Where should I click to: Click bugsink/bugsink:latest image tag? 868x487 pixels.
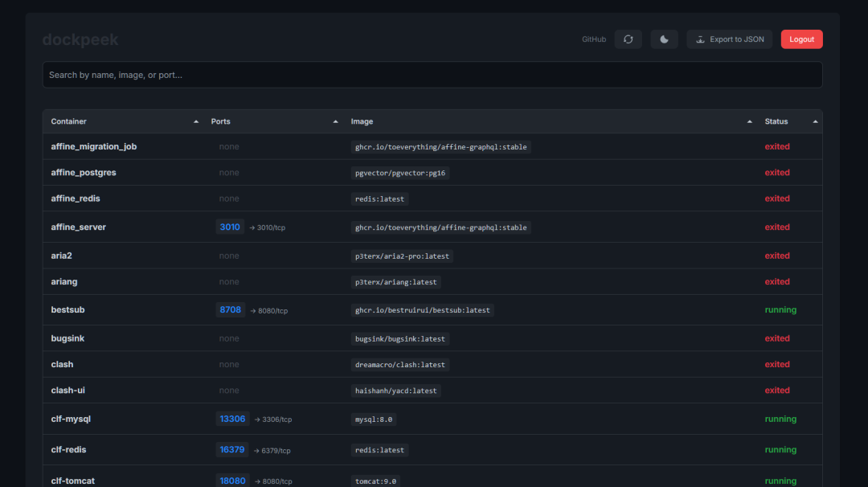pos(399,338)
